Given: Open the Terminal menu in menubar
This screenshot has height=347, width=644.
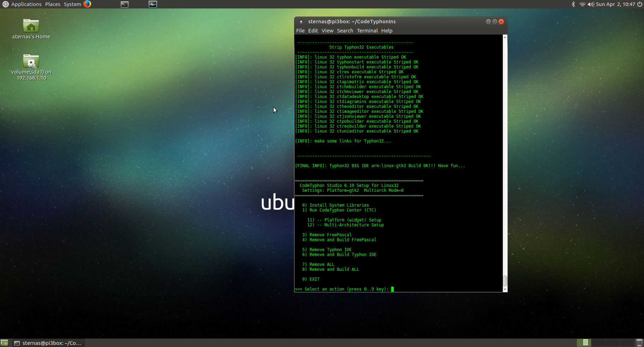Looking at the screenshot, I should click(367, 31).
